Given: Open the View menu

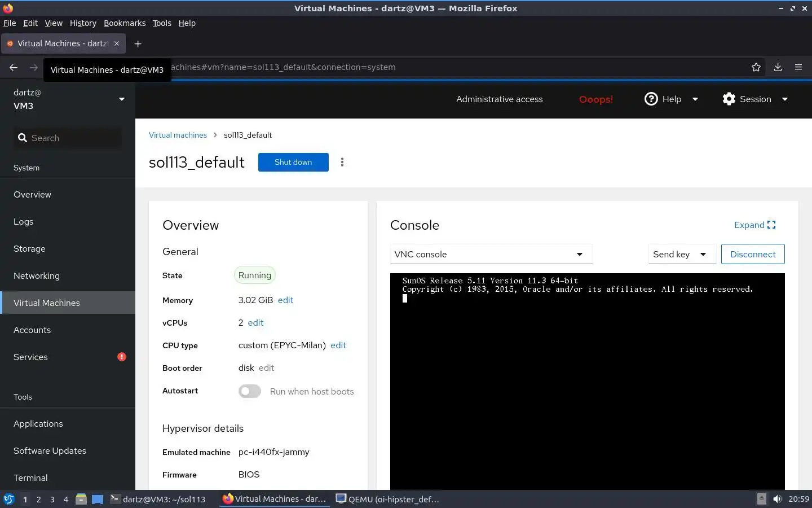Looking at the screenshot, I should click(x=54, y=23).
